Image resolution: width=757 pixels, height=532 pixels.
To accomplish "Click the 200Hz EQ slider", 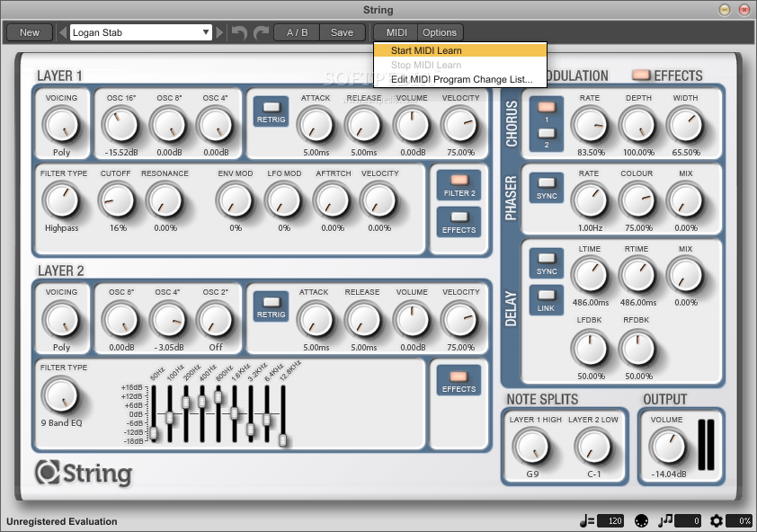I will 186,413.
